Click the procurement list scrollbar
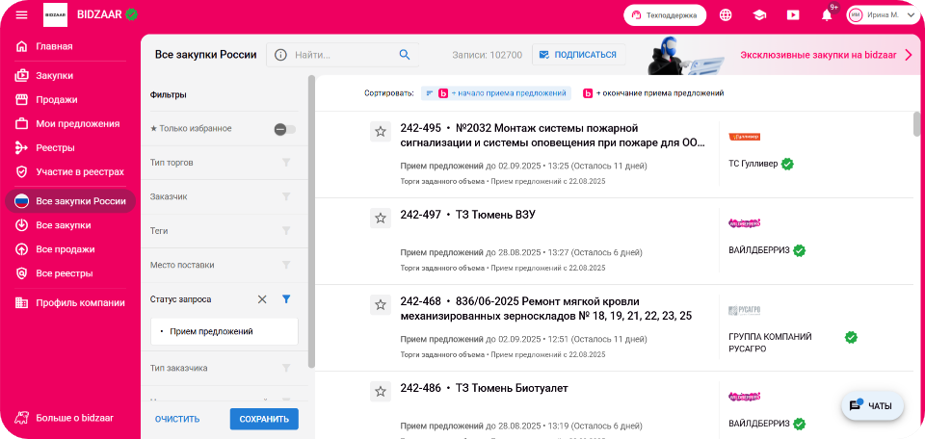925x439 pixels. click(x=916, y=124)
